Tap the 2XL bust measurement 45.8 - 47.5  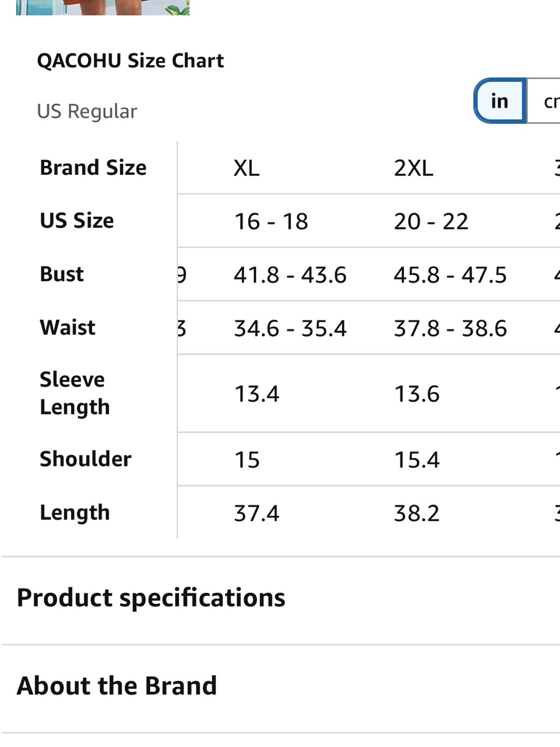[x=450, y=275]
